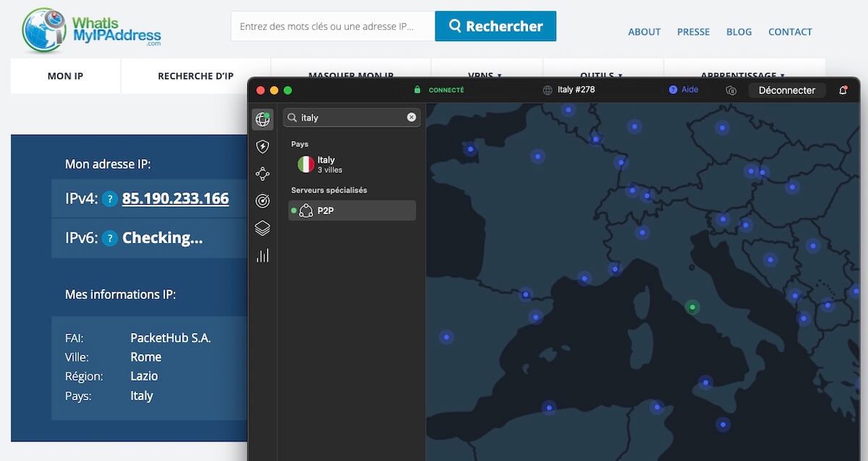868x461 pixels.
Task: Open the statistics bars icon in sidebar
Action: coord(263,255)
